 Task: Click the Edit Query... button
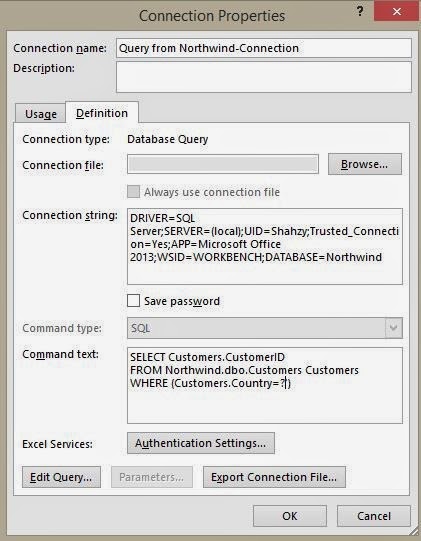pyautogui.click(x=61, y=477)
